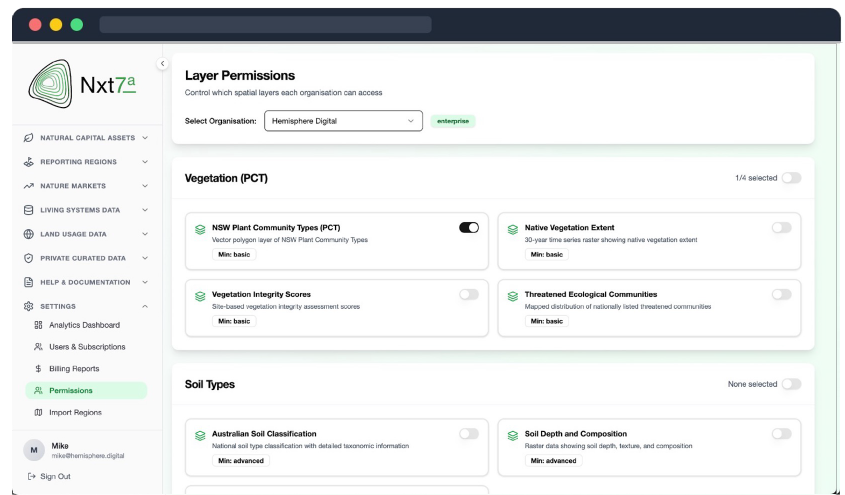Click the document icon for Help & Documentation
The image size is (845, 495).
[x=29, y=282]
